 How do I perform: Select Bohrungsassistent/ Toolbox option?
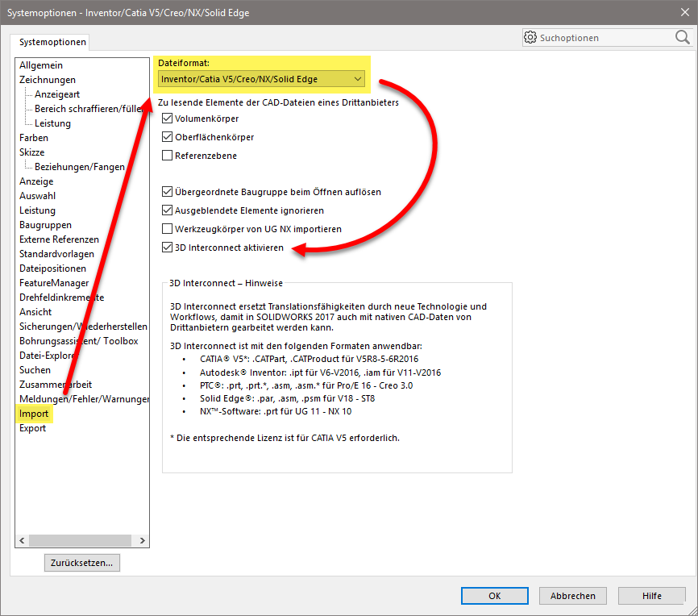coord(79,341)
